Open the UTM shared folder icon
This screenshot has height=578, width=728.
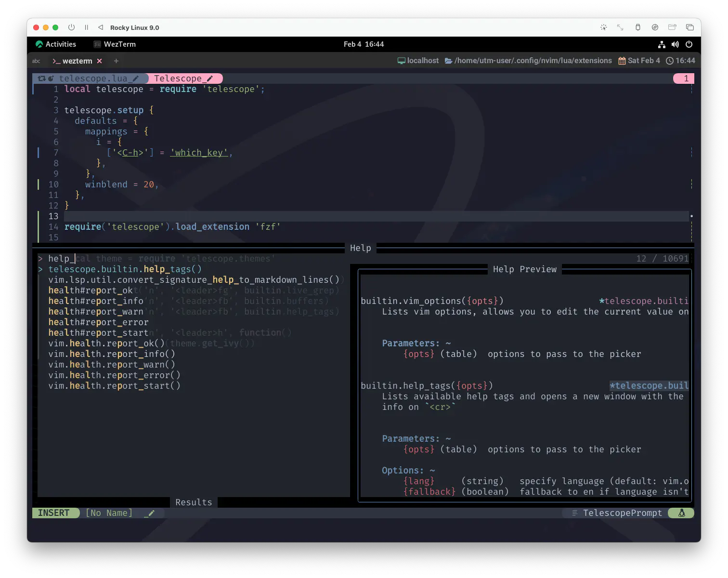(672, 27)
